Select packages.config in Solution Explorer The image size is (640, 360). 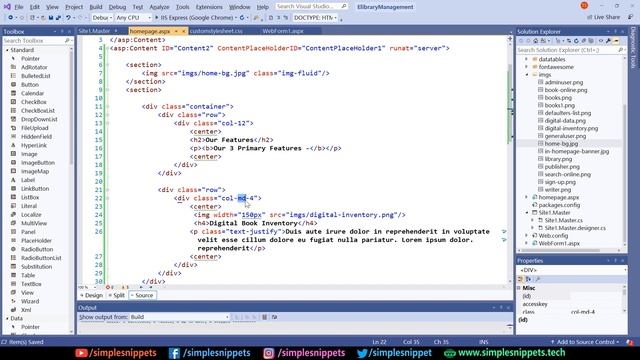tap(559, 205)
